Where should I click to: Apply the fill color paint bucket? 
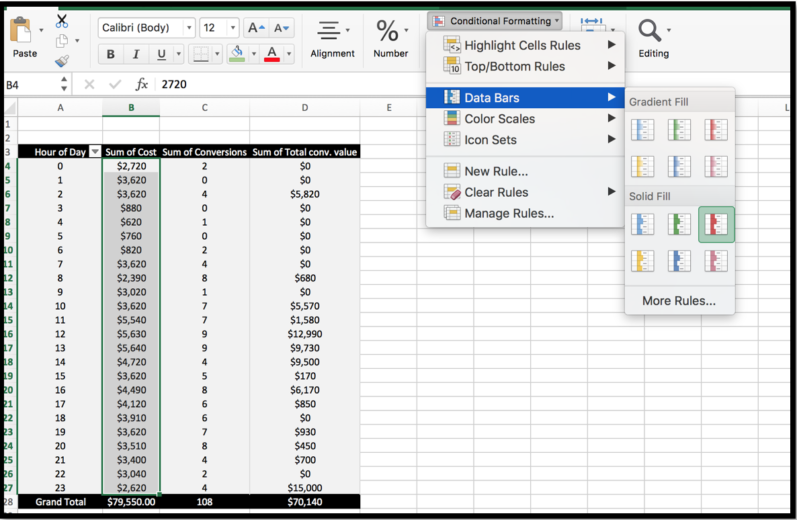tap(236, 53)
